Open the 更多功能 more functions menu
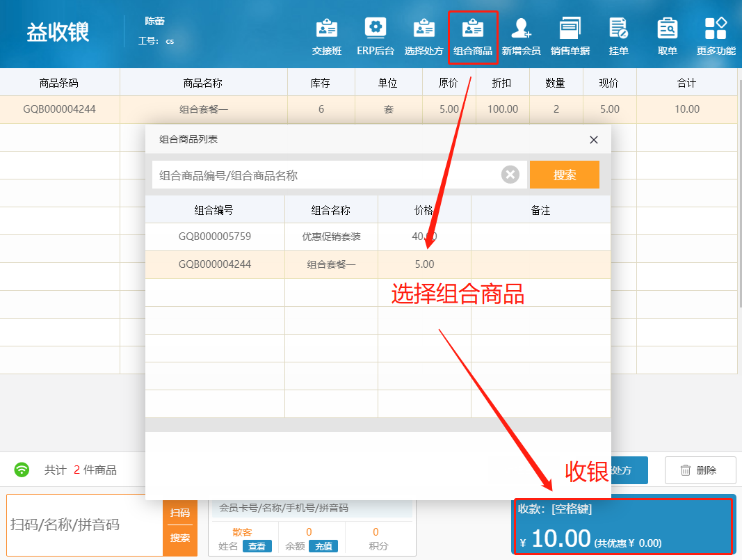 716,36
